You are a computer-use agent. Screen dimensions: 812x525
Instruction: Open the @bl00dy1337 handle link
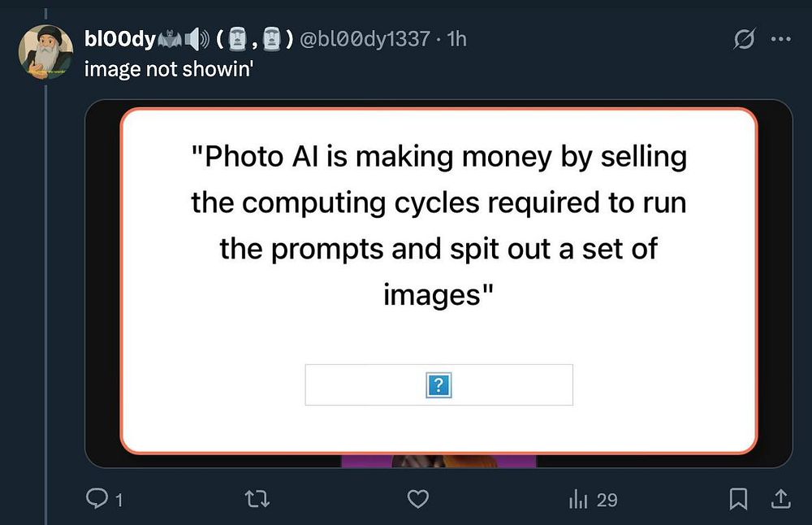[x=365, y=39]
